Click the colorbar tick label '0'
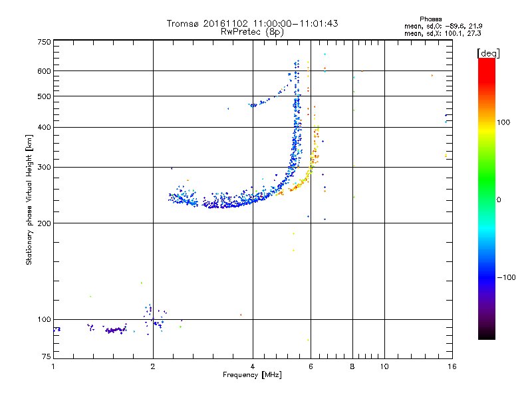Viewport: 532px width, 399px height. 499,199
